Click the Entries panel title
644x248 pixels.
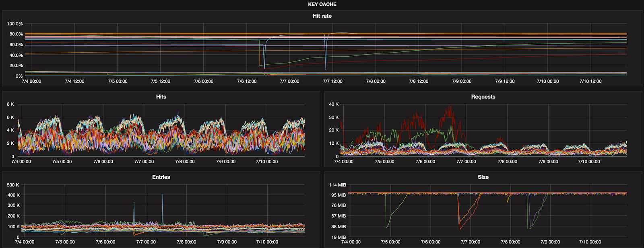(161, 177)
